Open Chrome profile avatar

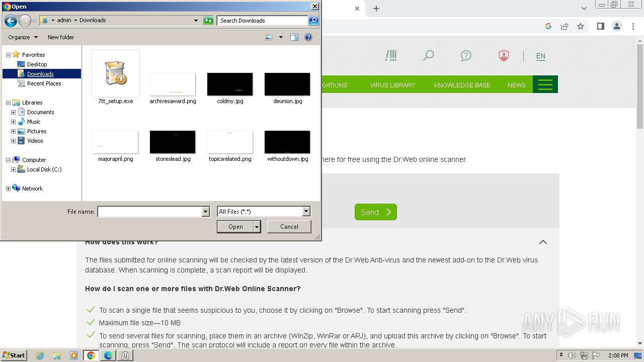tap(616, 26)
